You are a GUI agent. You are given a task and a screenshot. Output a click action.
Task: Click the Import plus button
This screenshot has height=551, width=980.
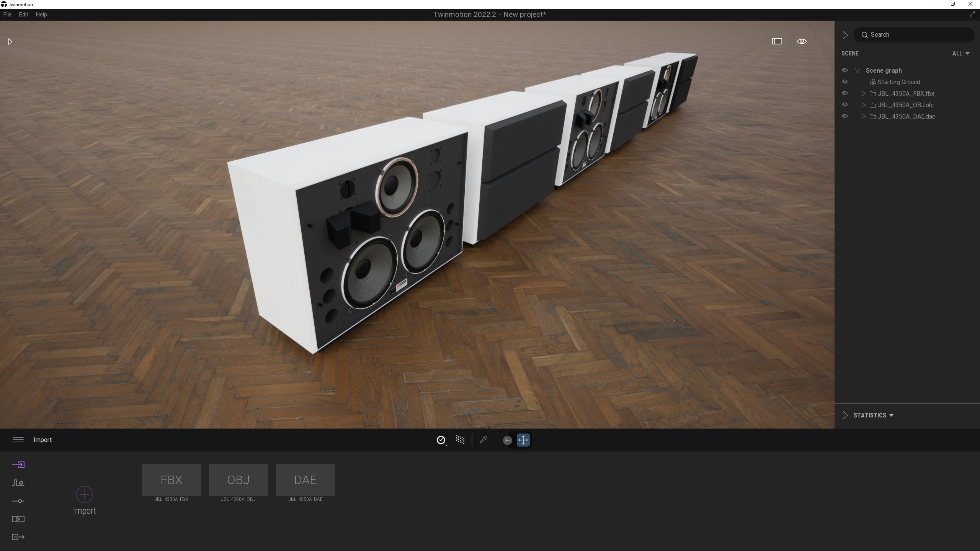[x=84, y=494]
